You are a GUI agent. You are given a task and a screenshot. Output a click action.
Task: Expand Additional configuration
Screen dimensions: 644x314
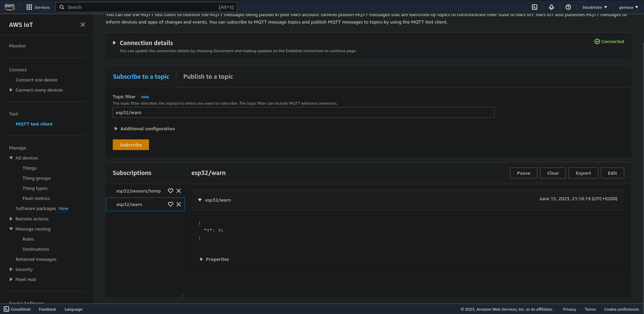click(x=116, y=129)
